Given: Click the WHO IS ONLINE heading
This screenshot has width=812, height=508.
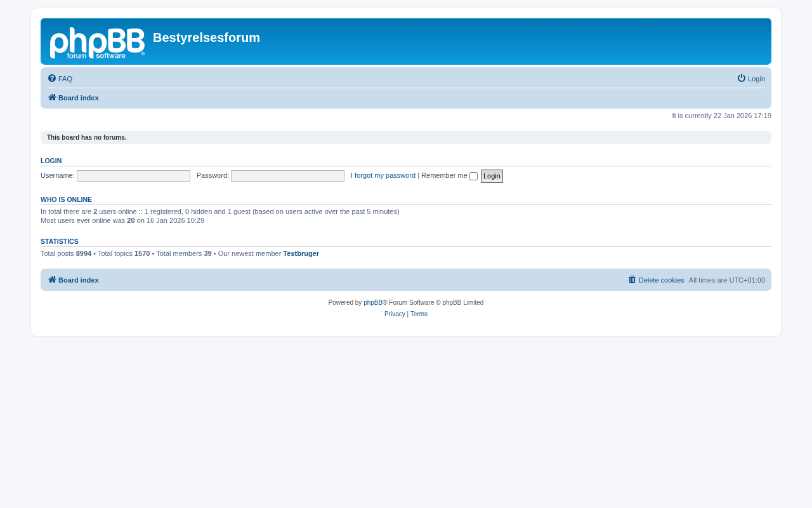Looking at the screenshot, I should 66,199.
